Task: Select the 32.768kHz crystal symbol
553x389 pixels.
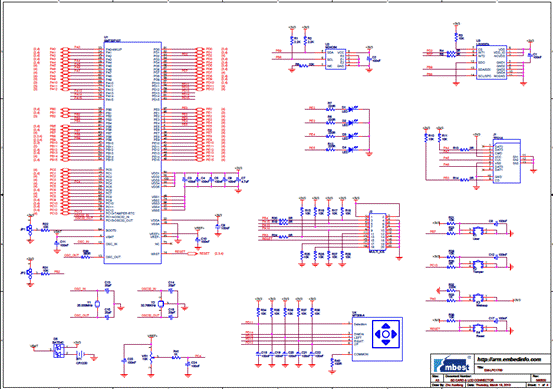Action: (161, 304)
